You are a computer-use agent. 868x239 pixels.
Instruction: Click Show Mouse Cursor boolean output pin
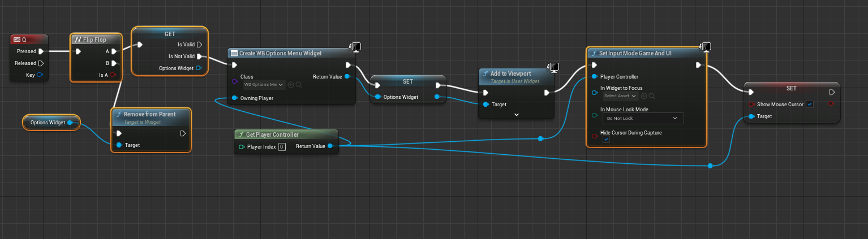[x=830, y=103]
